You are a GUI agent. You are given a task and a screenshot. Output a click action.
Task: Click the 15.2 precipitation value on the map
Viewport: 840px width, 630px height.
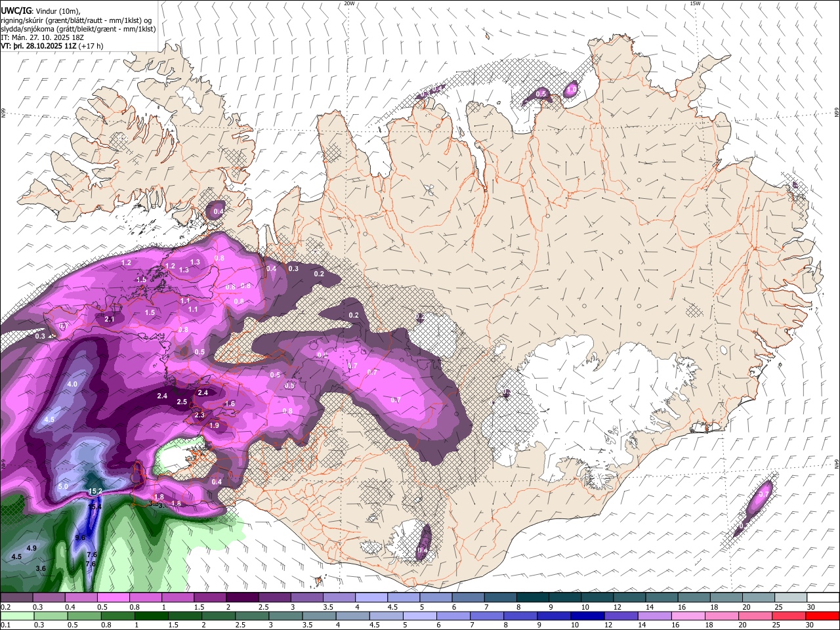click(95, 491)
